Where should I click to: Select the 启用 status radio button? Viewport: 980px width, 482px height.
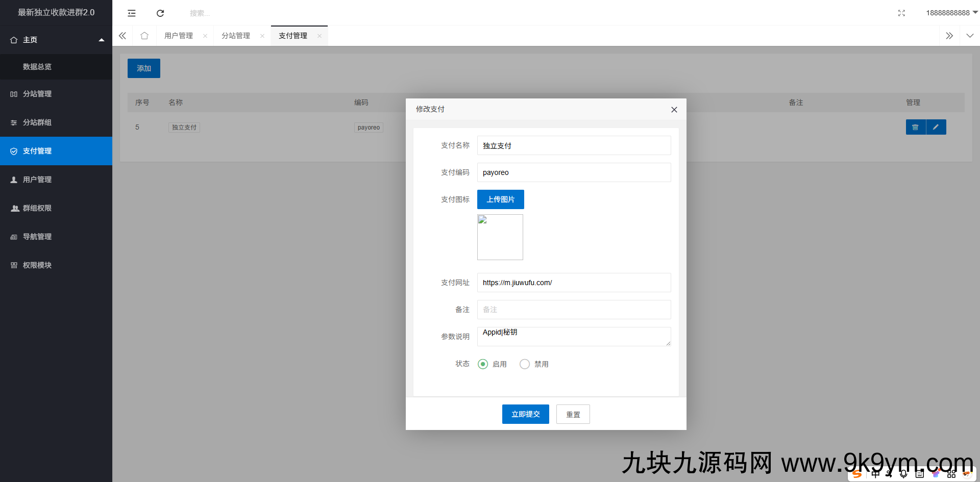[482, 364]
